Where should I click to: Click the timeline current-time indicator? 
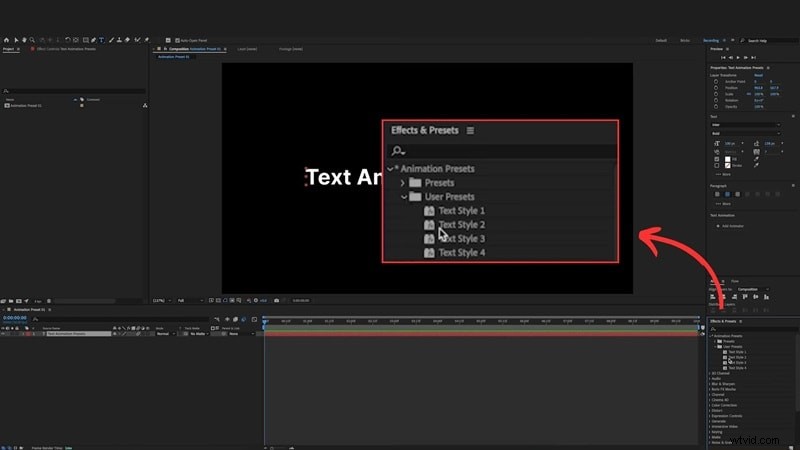265,321
